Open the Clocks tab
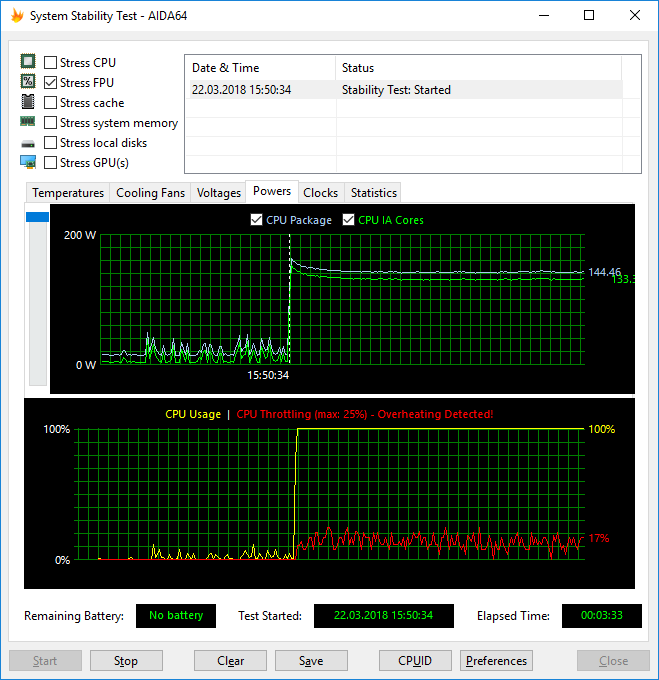Screen dimensions: 659x680 [320, 193]
